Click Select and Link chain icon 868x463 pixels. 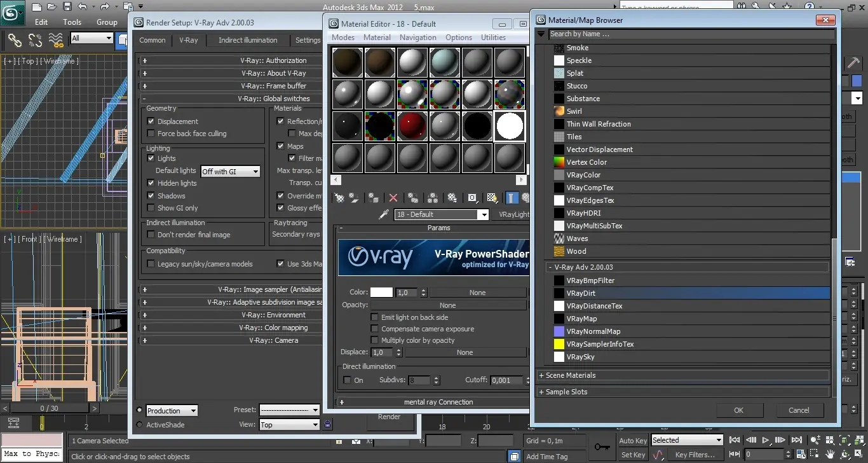pos(15,40)
